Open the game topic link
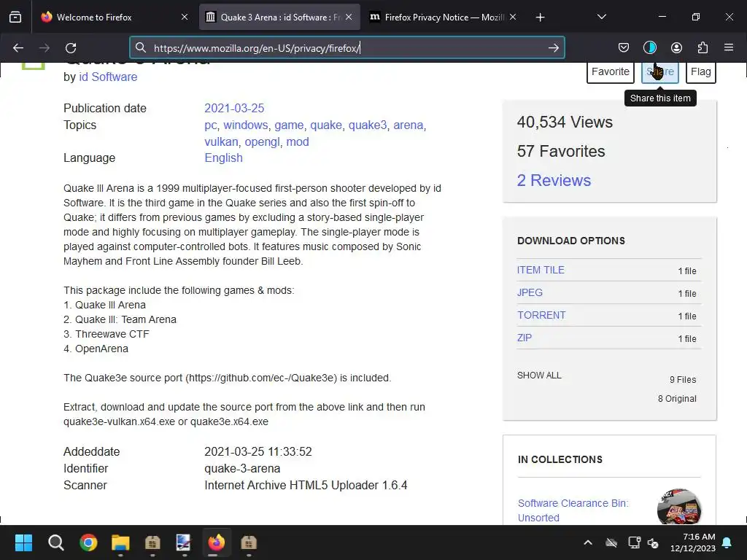The image size is (747, 560). tap(289, 125)
